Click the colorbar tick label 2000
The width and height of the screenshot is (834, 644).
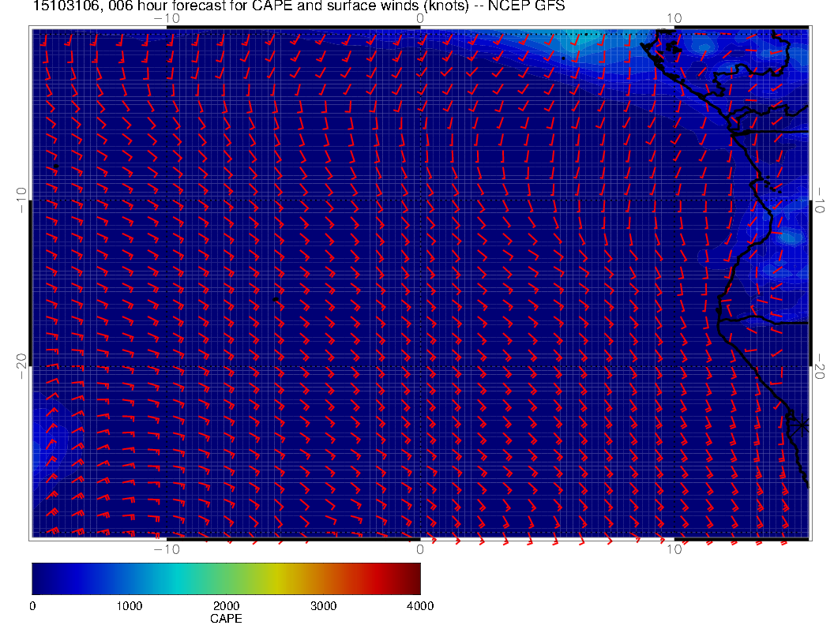click(226, 606)
